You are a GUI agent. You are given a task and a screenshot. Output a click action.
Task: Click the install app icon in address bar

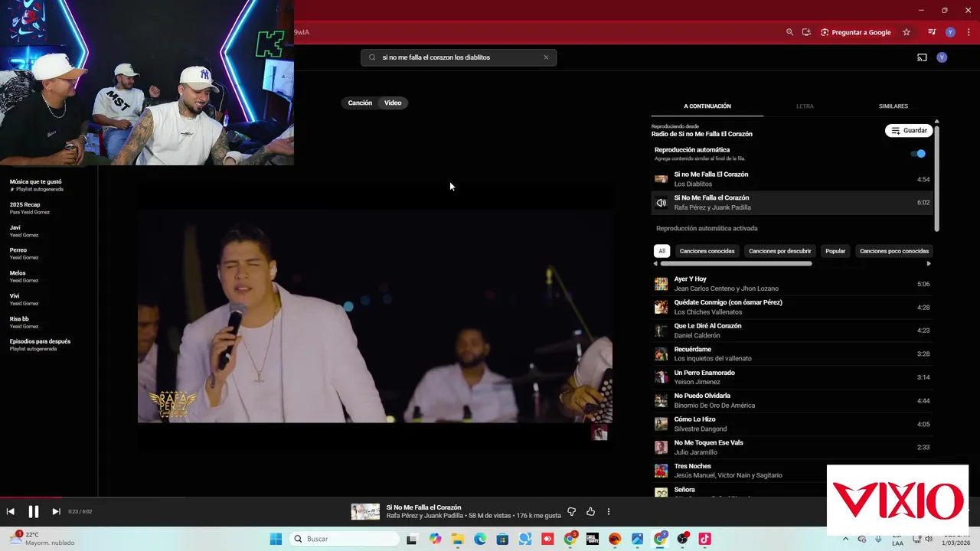click(806, 32)
